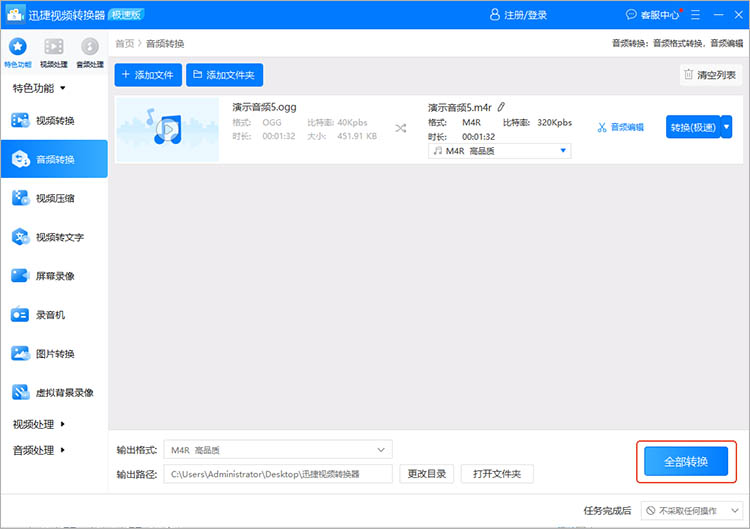The image size is (750, 529).
Task: Expand the 视频处理 sidebar section
Action: pos(39,424)
